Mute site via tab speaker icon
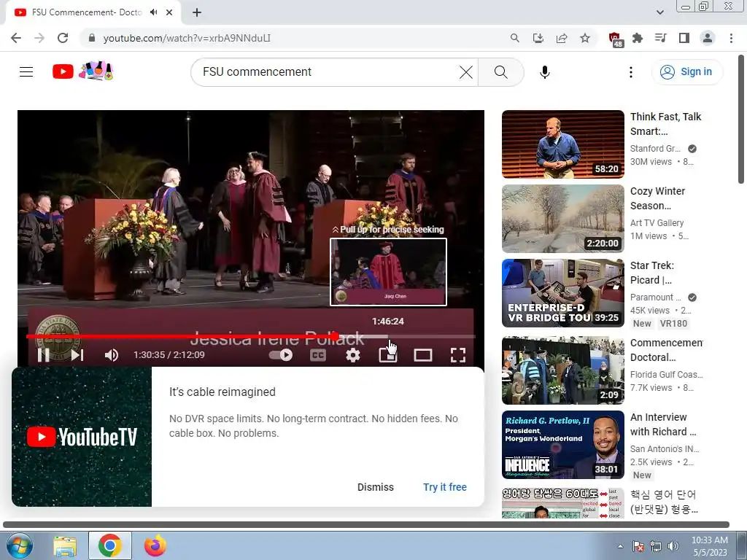The height and width of the screenshot is (560, 747). (153, 12)
